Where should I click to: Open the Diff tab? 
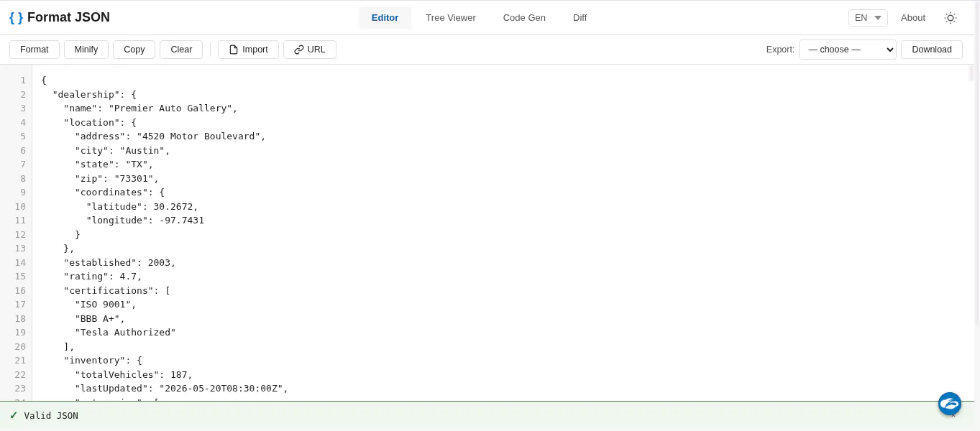pos(580,18)
